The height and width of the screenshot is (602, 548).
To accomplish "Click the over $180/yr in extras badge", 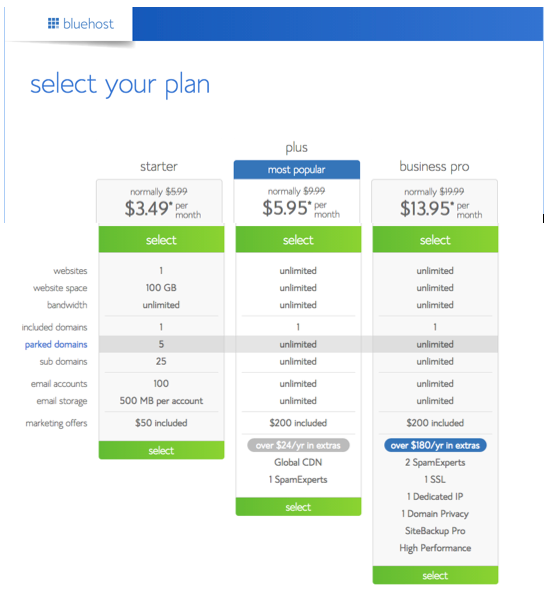I will [435, 445].
